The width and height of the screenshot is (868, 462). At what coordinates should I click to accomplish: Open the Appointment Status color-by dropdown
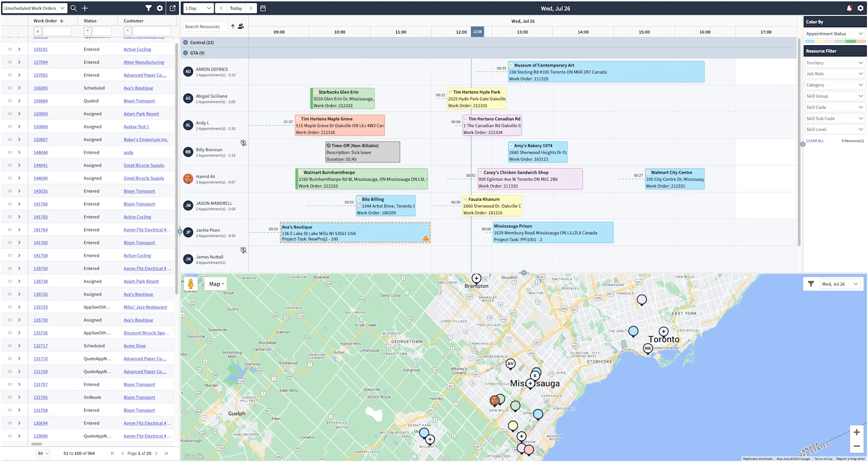[835, 34]
